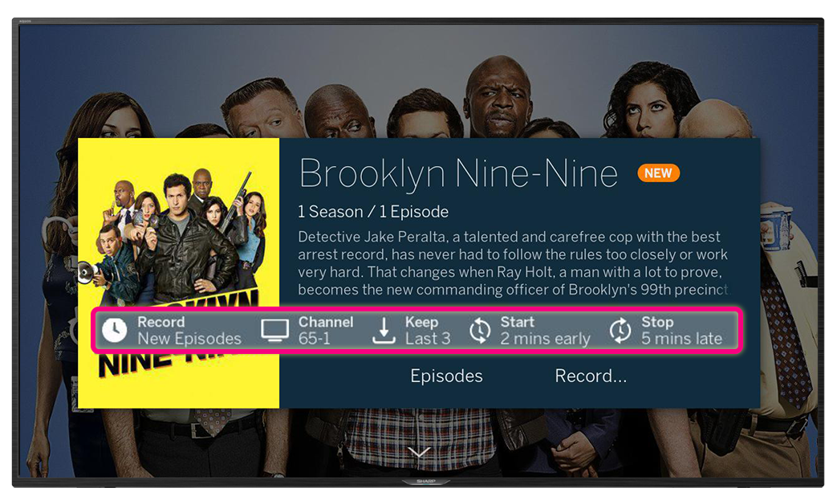
Task: Expand details with the down chevron
Action: 419,453
